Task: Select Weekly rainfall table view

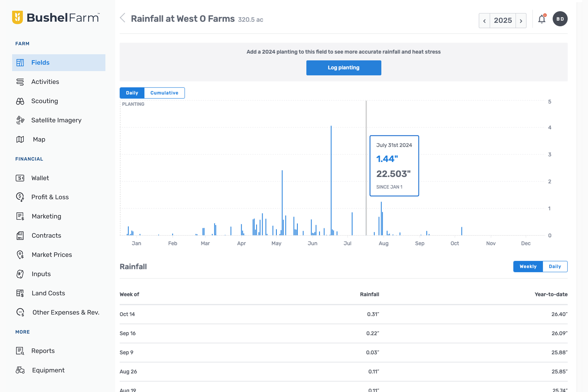Action: (528, 267)
